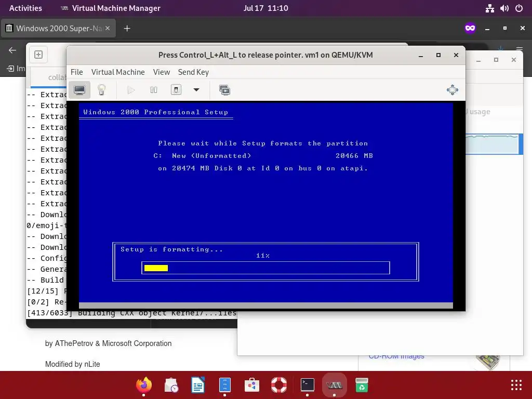Close the Windows 2000 Super-Na tab
Image resolution: width=532 pixels, height=399 pixels.
108,28
